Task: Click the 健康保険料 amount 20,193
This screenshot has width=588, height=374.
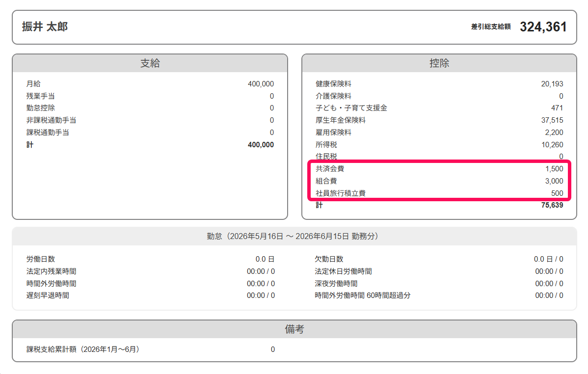Action: (552, 84)
